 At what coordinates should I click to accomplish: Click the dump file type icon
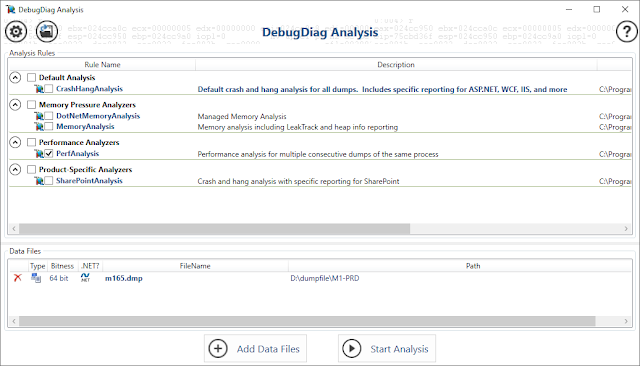coord(36,278)
